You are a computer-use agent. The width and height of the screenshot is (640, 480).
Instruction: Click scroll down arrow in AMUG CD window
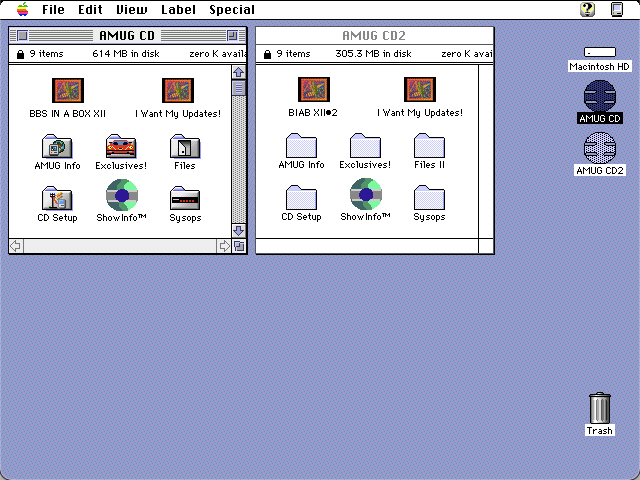tap(239, 231)
